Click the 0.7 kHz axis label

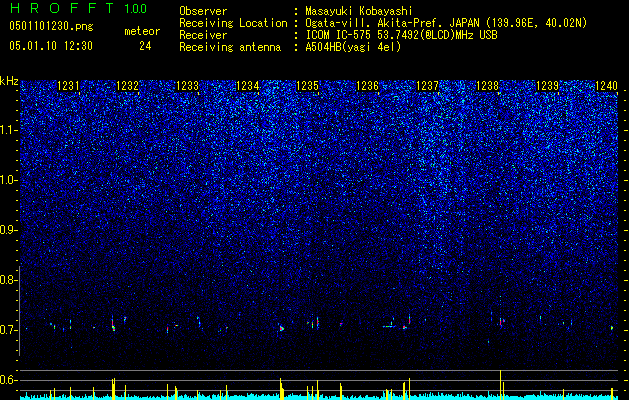point(8,330)
